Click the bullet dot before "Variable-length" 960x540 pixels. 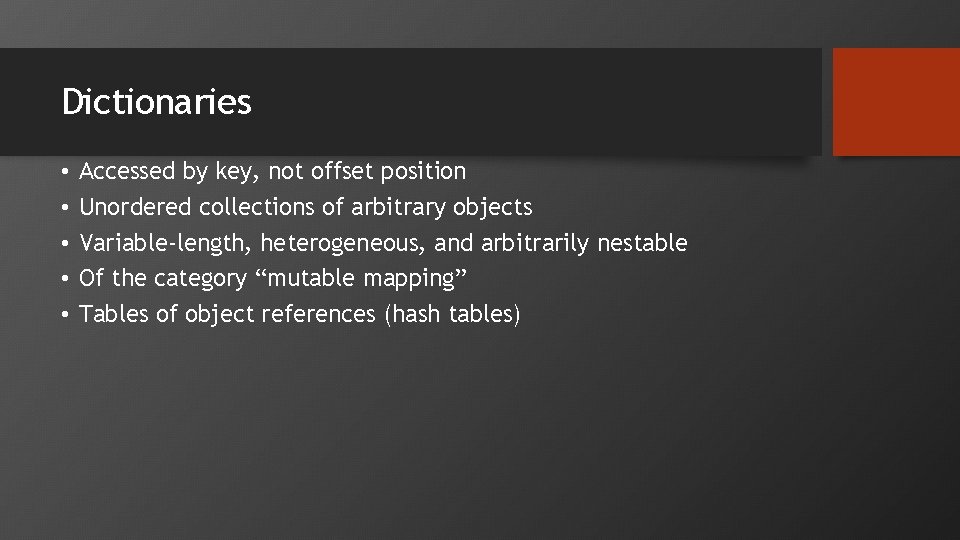[x=63, y=243]
